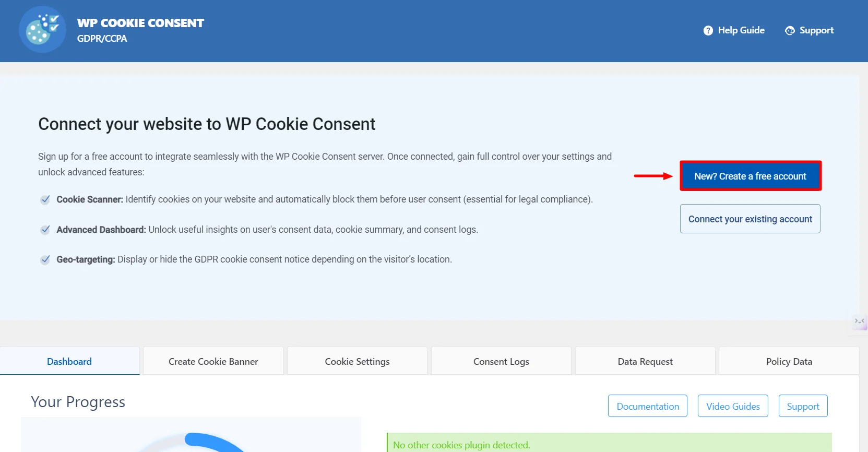Screen dimensions: 868x452
Task: Click the Advanced Dashboard checkmark icon
Action: 45,230
